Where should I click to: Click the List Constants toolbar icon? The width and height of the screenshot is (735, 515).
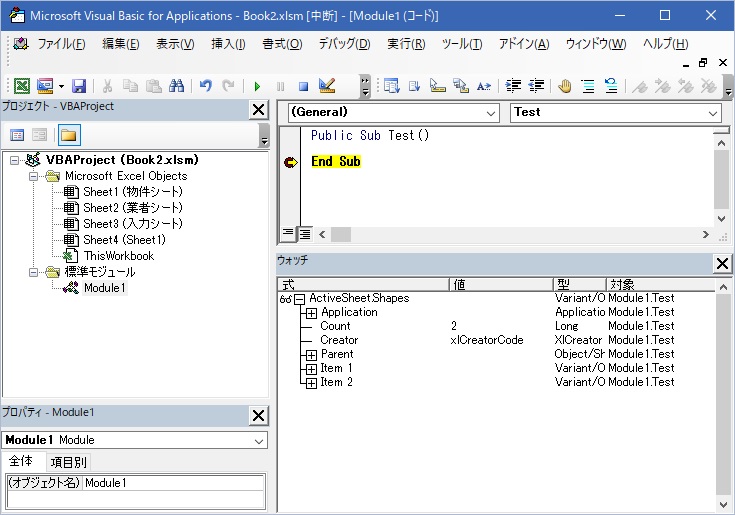[x=414, y=86]
